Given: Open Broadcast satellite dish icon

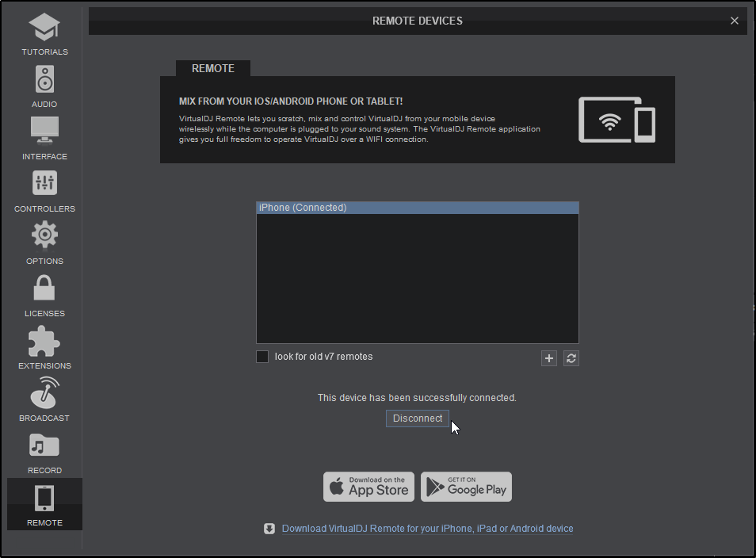Looking at the screenshot, I should coord(44,392).
